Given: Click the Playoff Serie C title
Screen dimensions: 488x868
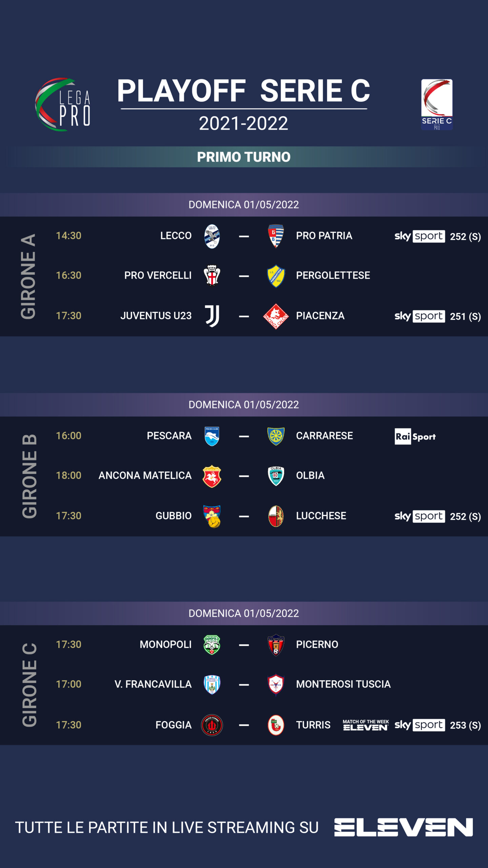Looking at the screenshot, I should point(244,91).
